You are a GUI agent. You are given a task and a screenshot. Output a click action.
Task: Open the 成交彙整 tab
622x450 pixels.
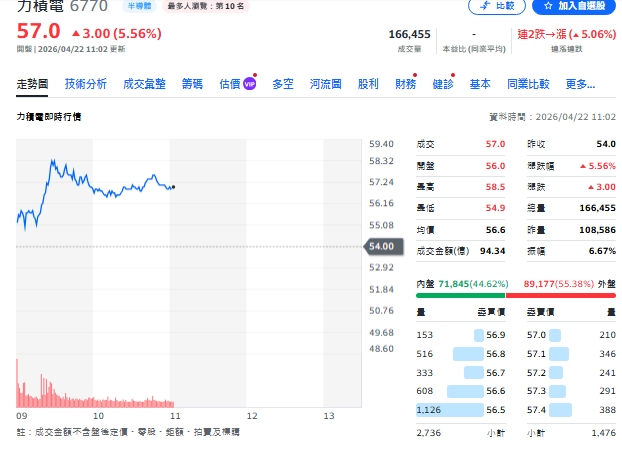tap(144, 84)
